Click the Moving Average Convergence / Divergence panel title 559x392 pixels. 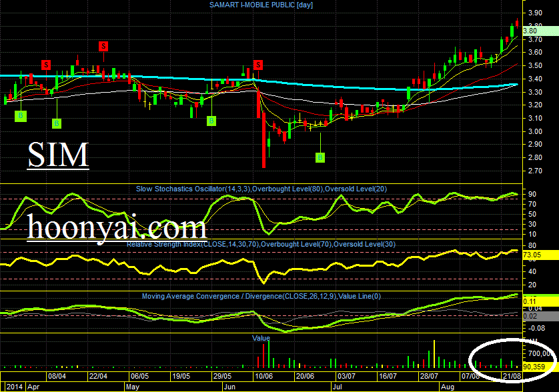261,296
